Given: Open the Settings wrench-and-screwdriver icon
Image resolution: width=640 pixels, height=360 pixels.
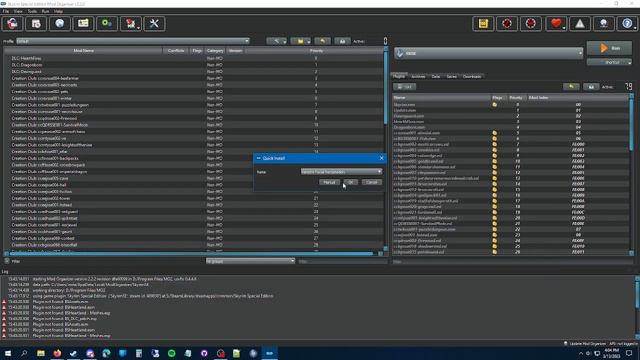Looking at the screenshot, I should pos(154,24).
